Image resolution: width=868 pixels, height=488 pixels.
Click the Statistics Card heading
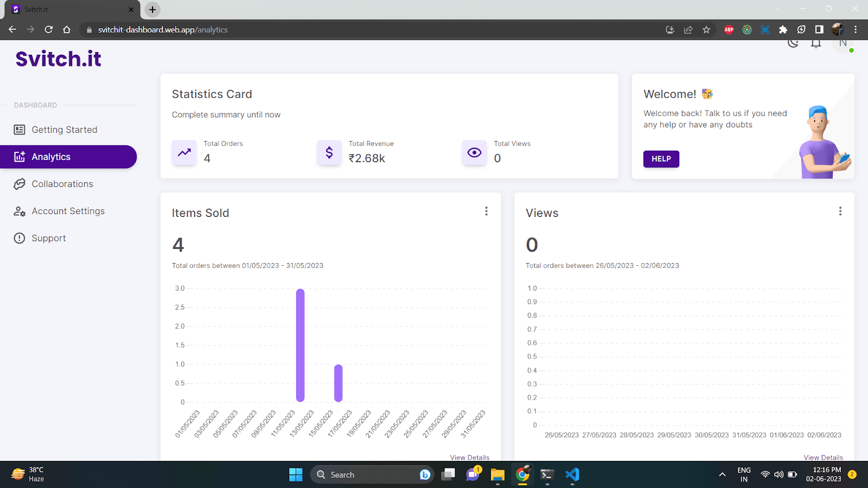pos(212,94)
